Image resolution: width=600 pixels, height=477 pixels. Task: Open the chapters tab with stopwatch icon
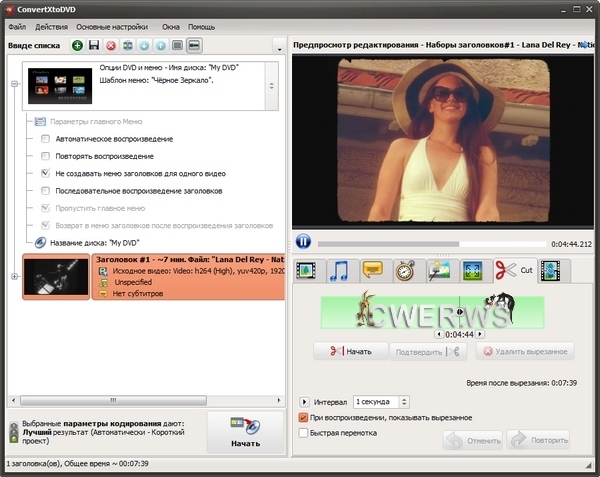coord(405,270)
